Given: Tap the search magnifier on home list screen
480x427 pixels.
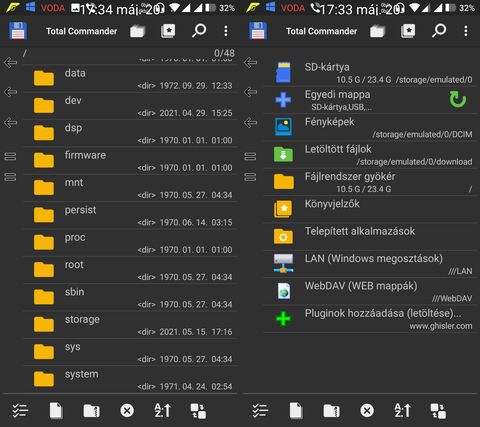Looking at the screenshot, I should pyautogui.click(x=439, y=31).
